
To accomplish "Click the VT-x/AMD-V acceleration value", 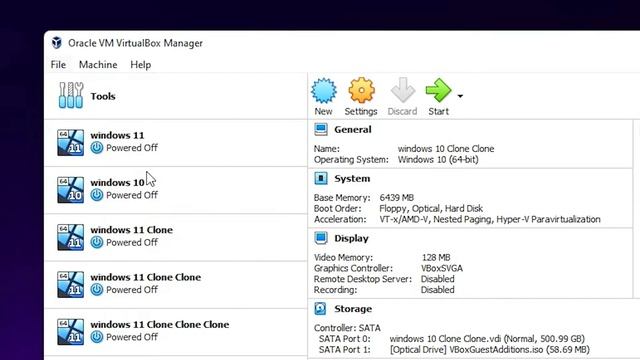I will pos(490,220).
